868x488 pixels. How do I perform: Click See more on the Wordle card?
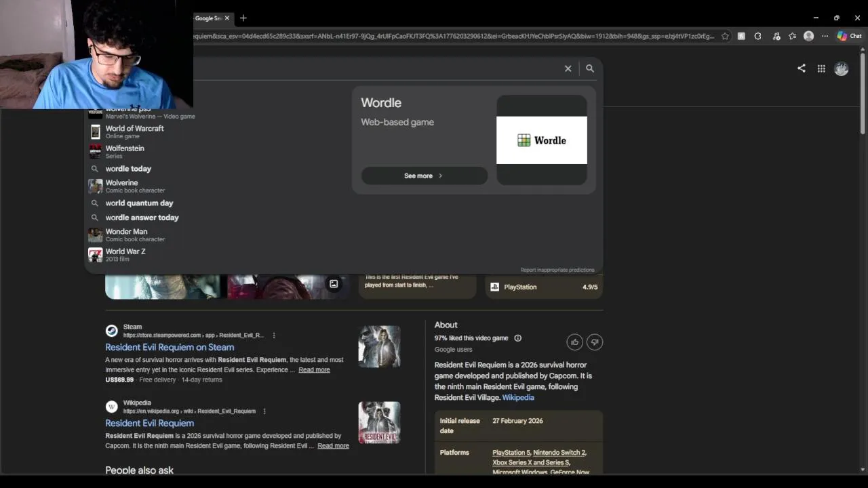(x=424, y=176)
